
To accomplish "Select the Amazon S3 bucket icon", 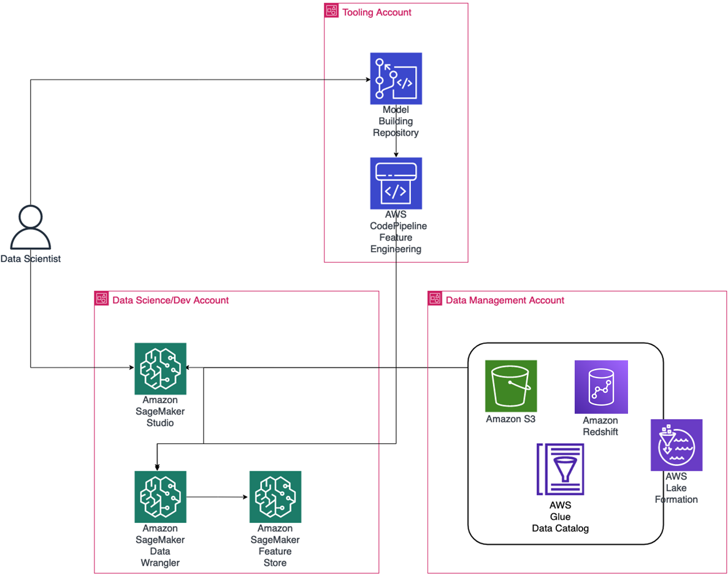I will pyautogui.click(x=511, y=386).
